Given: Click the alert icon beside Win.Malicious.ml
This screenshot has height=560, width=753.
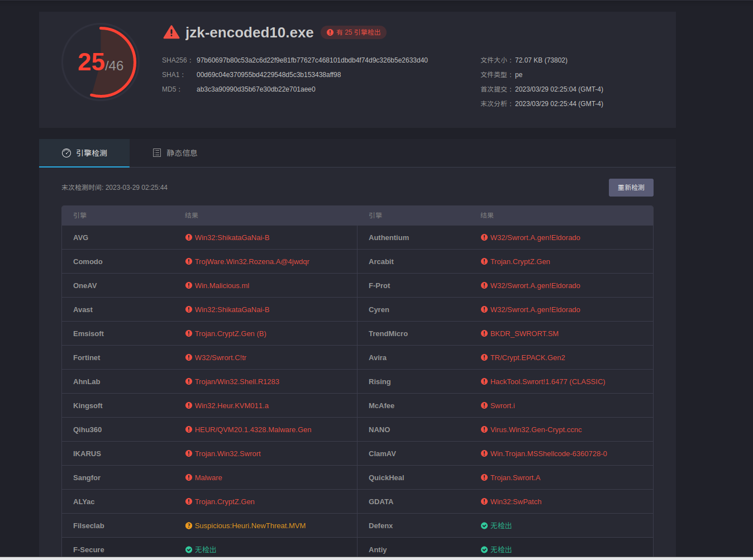Looking at the screenshot, I should point(189,285).
